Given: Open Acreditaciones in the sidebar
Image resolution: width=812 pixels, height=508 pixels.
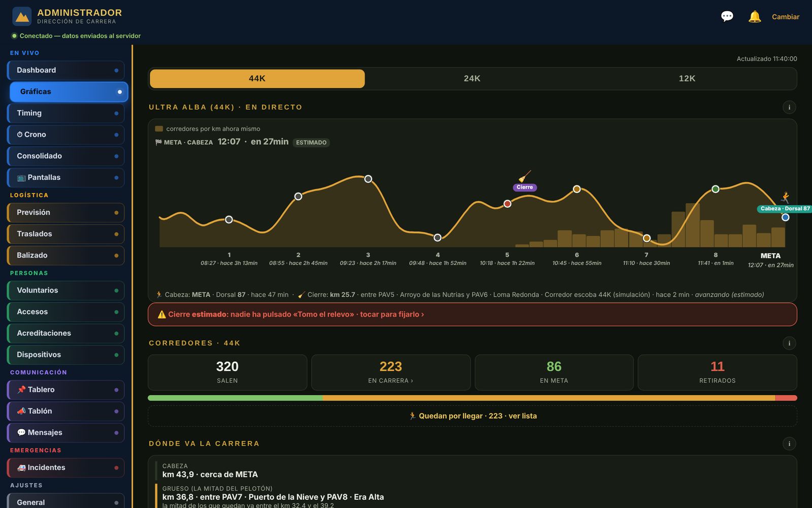Looking at the screenshot, I should pyautogui.click(x=66, y=333).
